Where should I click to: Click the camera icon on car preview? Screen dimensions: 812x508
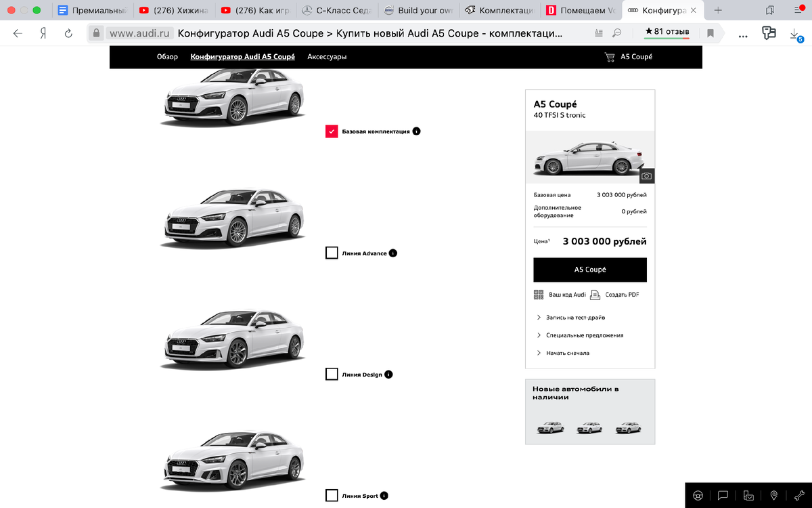tap(647, 176)
